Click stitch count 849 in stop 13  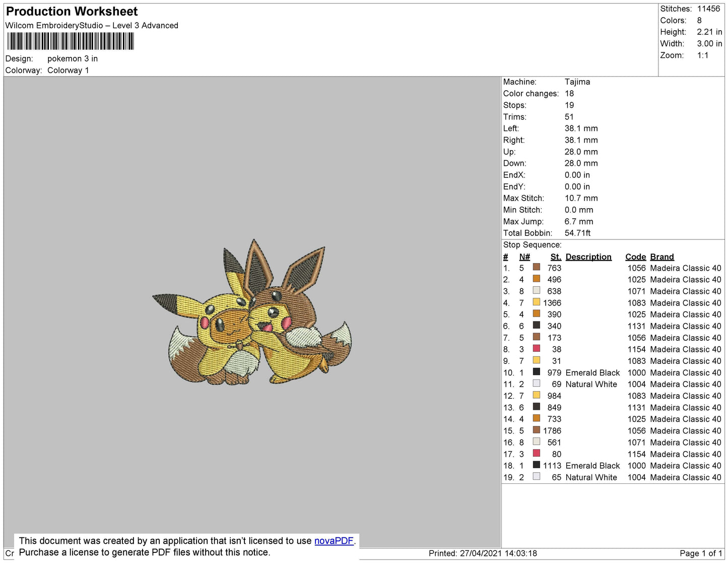pyautogui.click(x=554, y=408)
